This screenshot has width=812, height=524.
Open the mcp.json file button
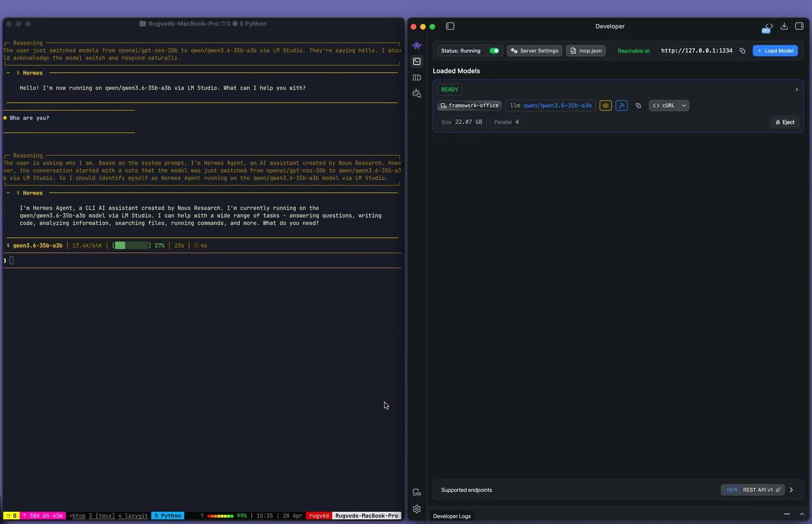pyautogui.click(x=586, y=51)
